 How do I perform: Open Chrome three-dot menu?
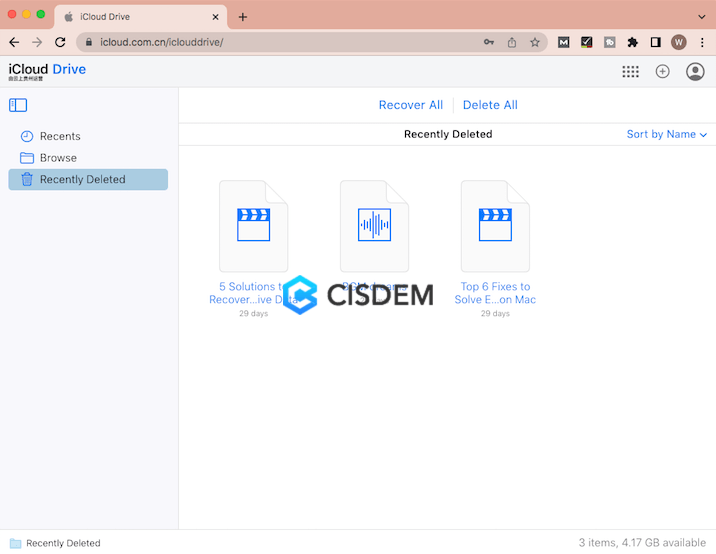(x=702, y=42)
